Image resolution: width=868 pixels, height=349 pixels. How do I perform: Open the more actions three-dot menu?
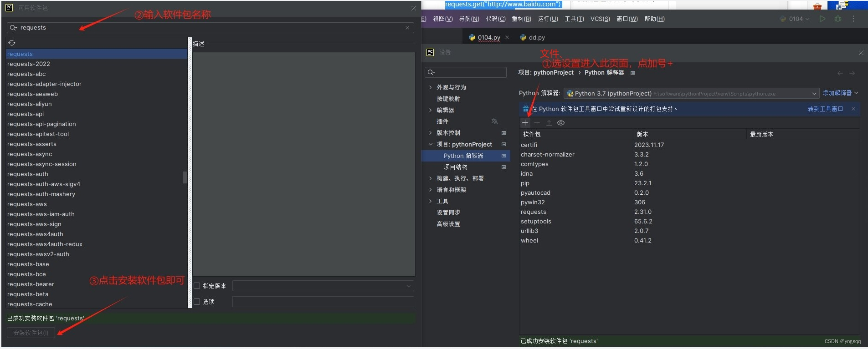pyautogui.click(x=853, y=19)
